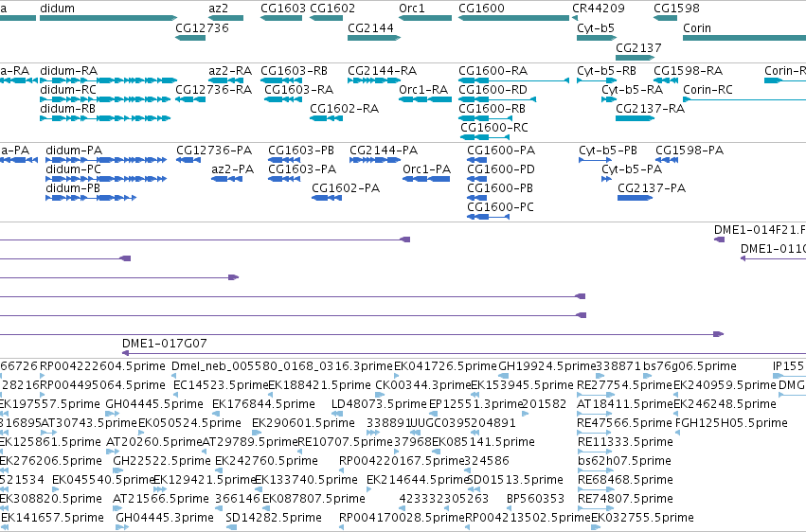Select the Cyt-b5-RA transcript
Screen dimensions: 806x532
click(609, 99)
